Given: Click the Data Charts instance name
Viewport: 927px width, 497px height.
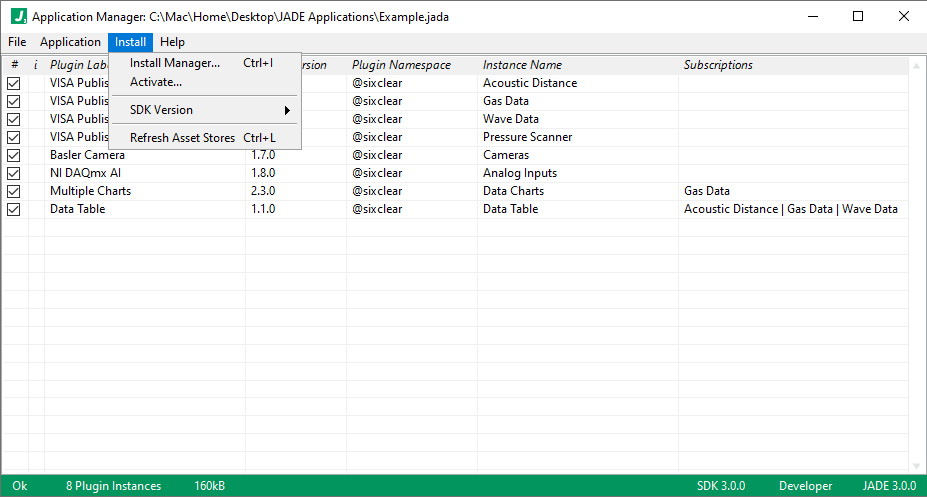Looking at the screenshot, I should (x=513, y=191).
